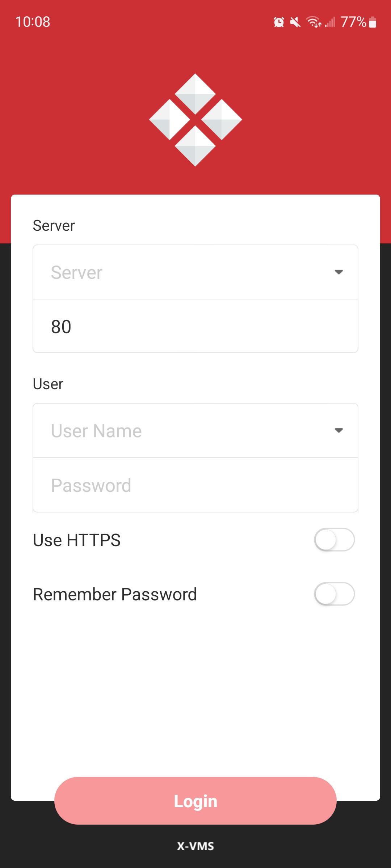Enable the Use HTTPS switch

pyautogui.click(x=334, y=540)
